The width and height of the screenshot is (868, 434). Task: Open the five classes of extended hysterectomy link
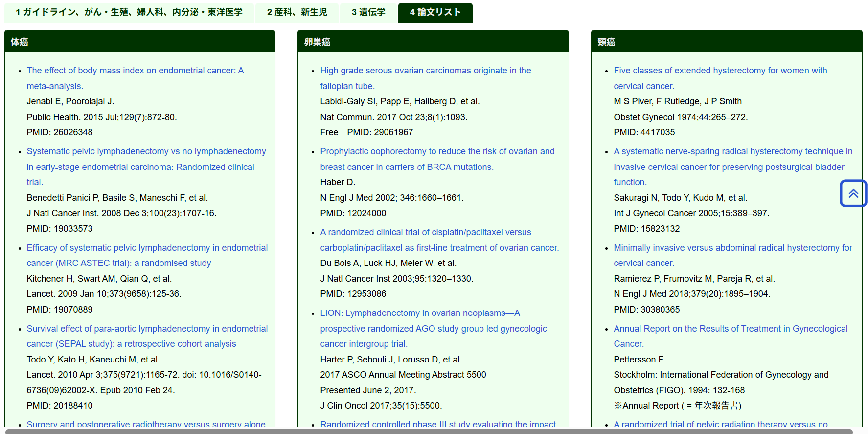click(x=720, y=71)
